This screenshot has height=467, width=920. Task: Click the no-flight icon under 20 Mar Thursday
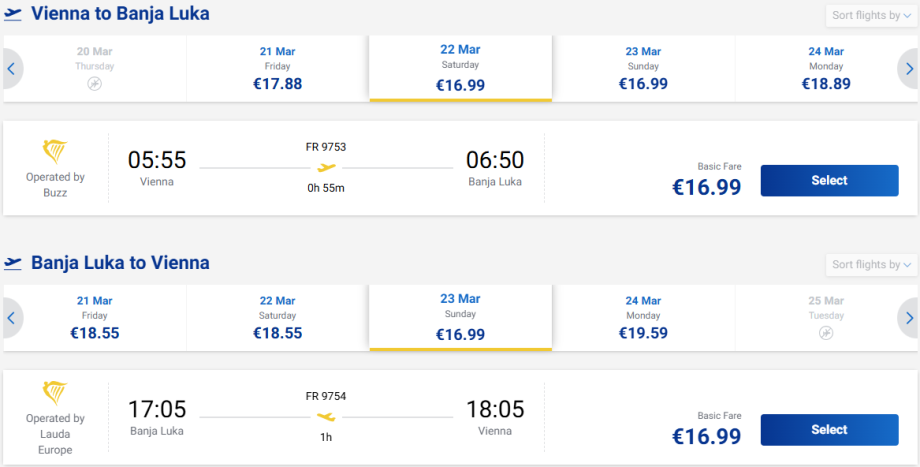coord(95,85)
